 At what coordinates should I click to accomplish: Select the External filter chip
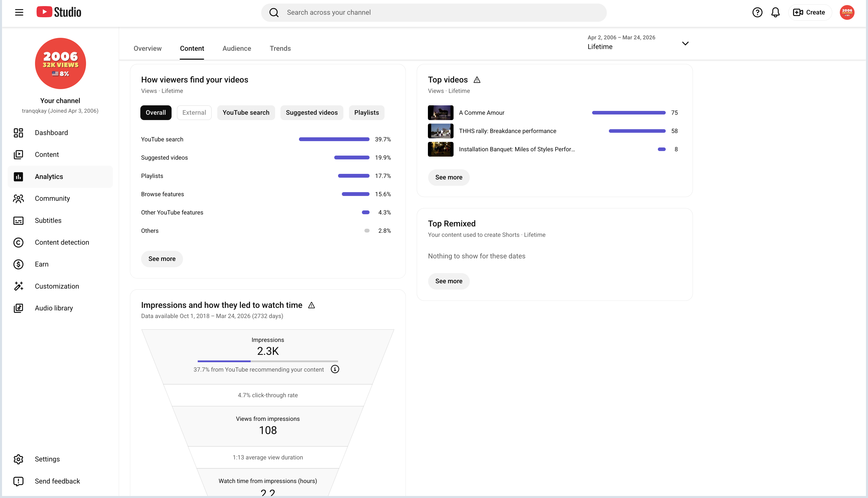click(194, 112)
